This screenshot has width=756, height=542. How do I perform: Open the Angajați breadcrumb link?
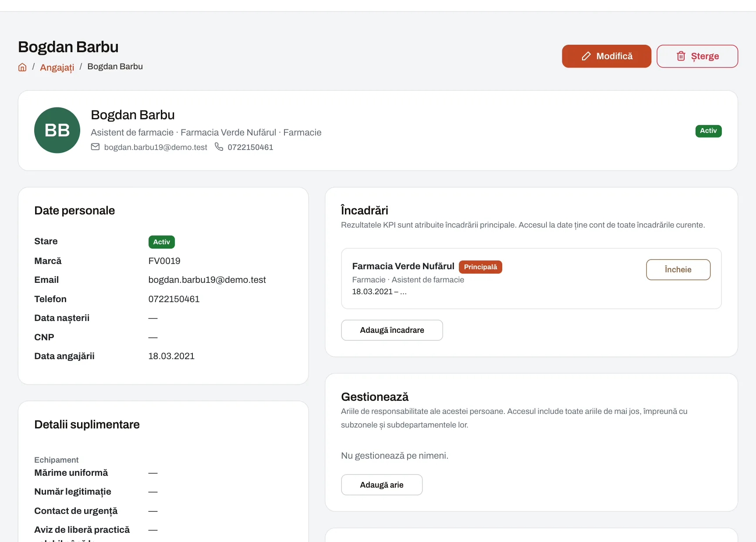[57, 67]
